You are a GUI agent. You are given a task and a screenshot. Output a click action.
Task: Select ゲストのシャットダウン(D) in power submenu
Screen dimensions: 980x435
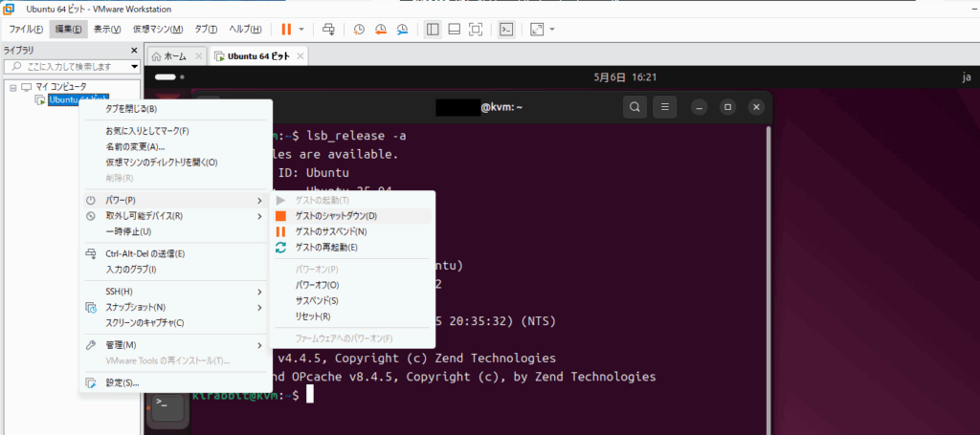pyautogui.click(x=352, y=216)
